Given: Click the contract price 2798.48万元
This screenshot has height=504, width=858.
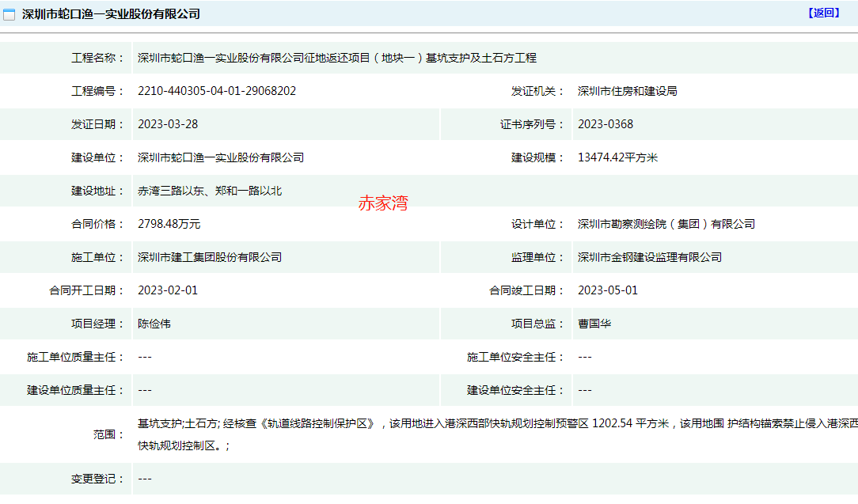Looking at the screenshot, I should click(169, 224).
